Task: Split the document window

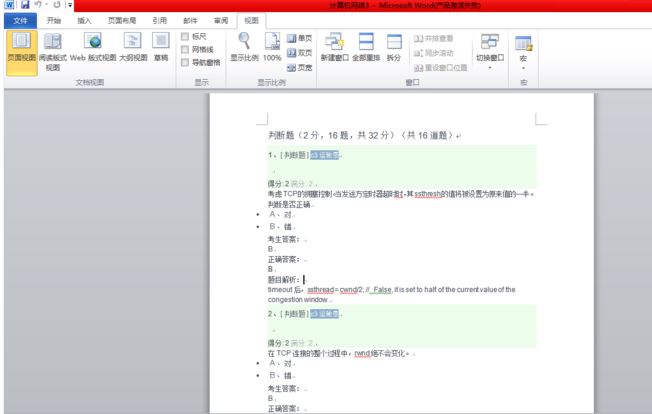Action: click(x=394, y=47)
